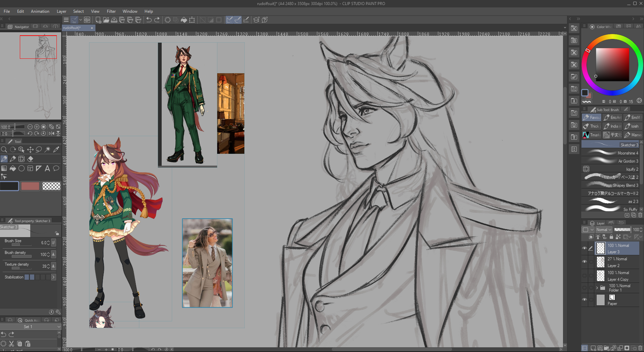Show the Layer 4 Copy layer
The height and width of the screenshot is (352, 644).
585,276
